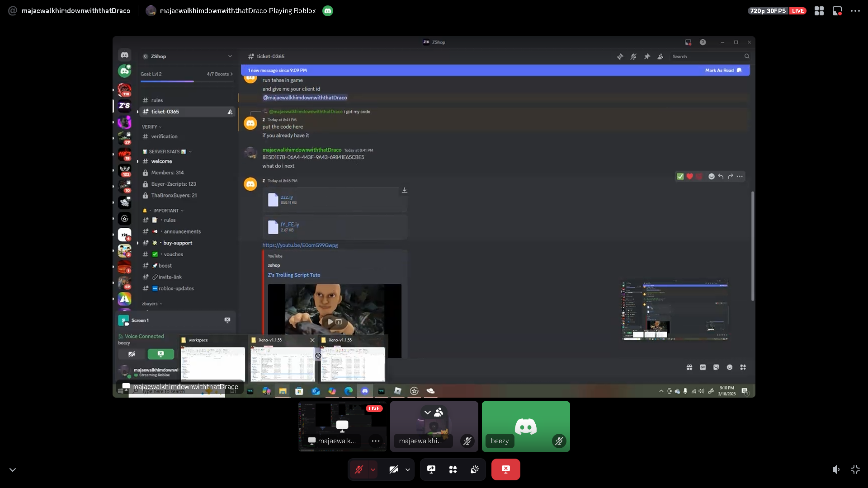The width and height of the screenshot is (868, 488).
Task: Turn on camera in the call controls
Action: (x=394, y=469)
